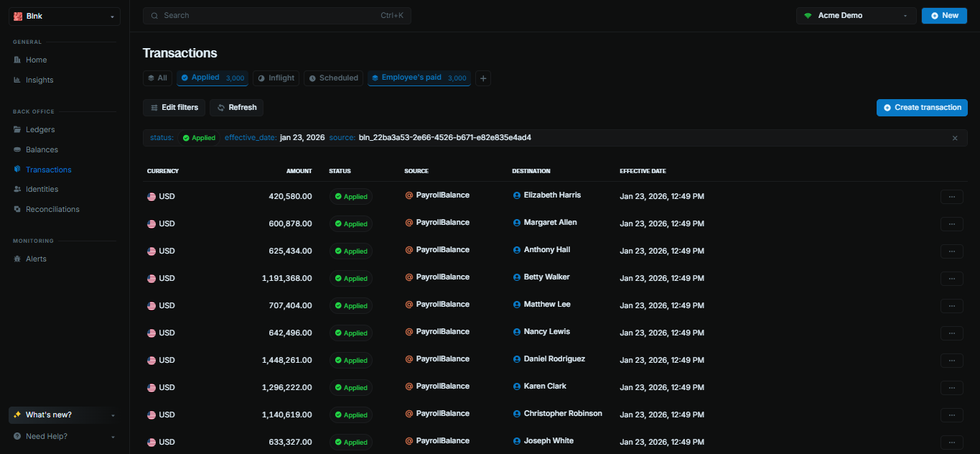Open Alerts under Monitoring
980x454 pixels.
[x=36, y=259]
